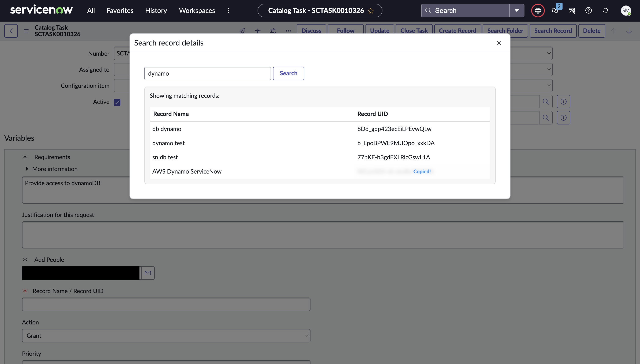Close the Search record details dialog
This screenshot has height=364, width=640.
click(x=499, y=43)
